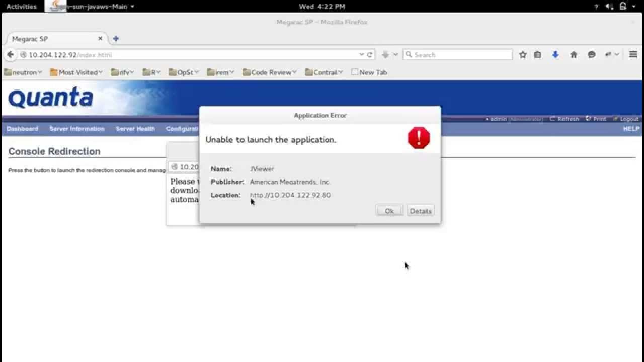This screenshot has height=362, width=644.
Task: Open the GNOME Activities overview
Action: 22,7
